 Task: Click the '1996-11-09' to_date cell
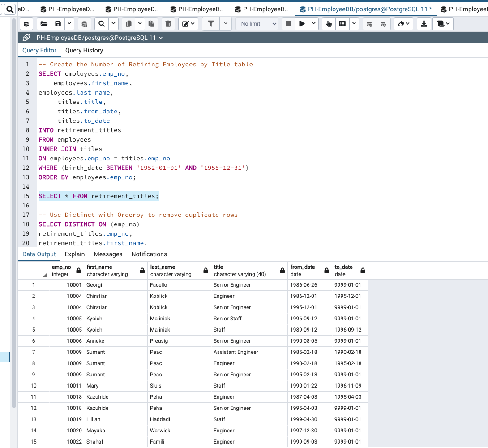click(350, 386)
